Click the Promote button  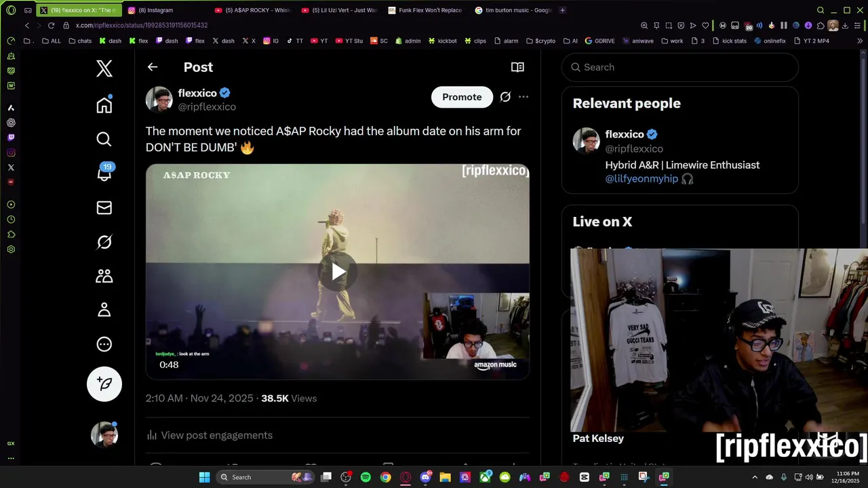click(462, 97)
